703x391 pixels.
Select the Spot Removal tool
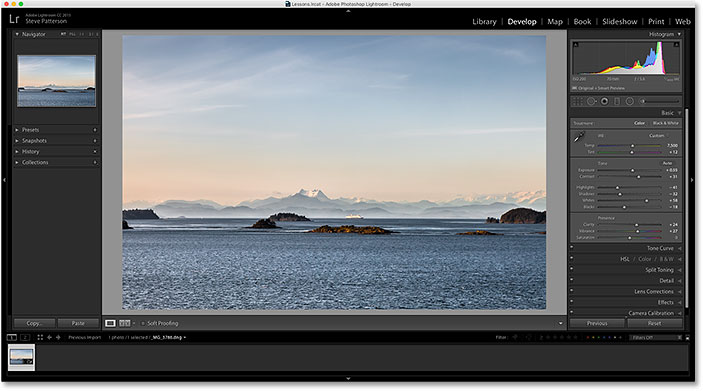click(x=591, y=101)
